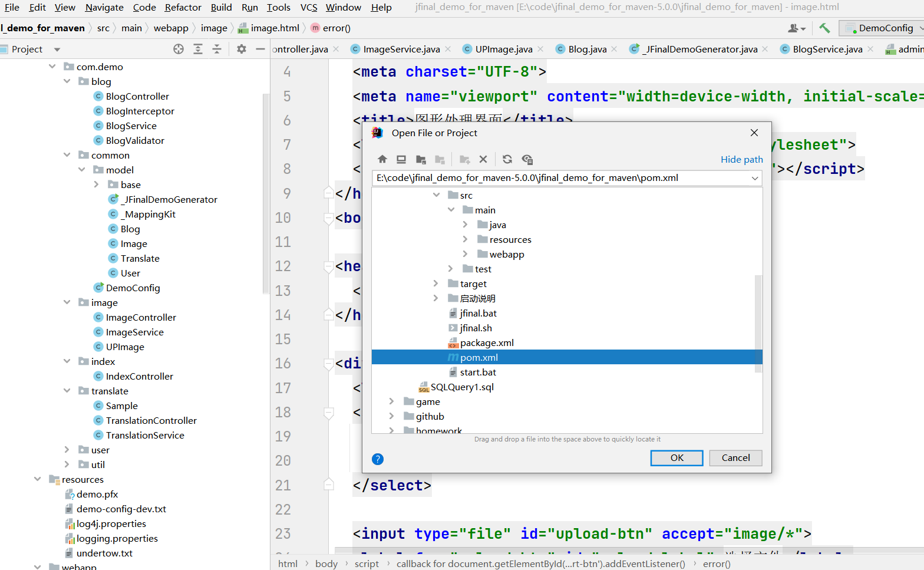Collapse the translate package in project tree
Screen dimensions: 924x570
coord(67,390)
